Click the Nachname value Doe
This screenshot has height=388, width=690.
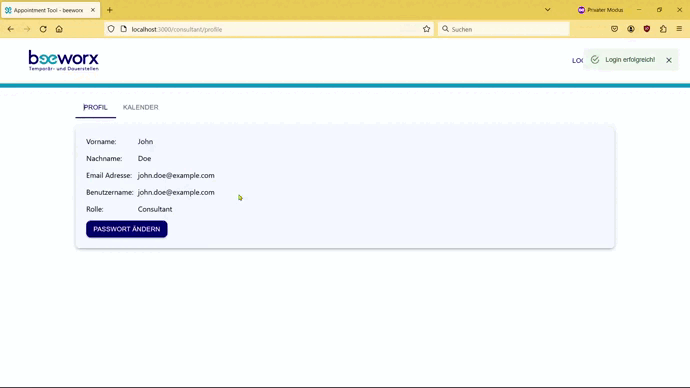[144, 158]
